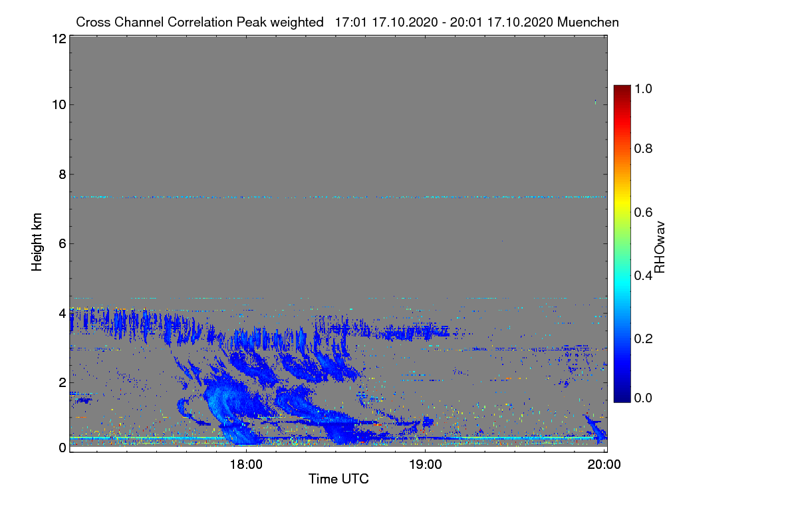Click the colorbar value '0.4'
798x532 pixels.
[644, 275]
